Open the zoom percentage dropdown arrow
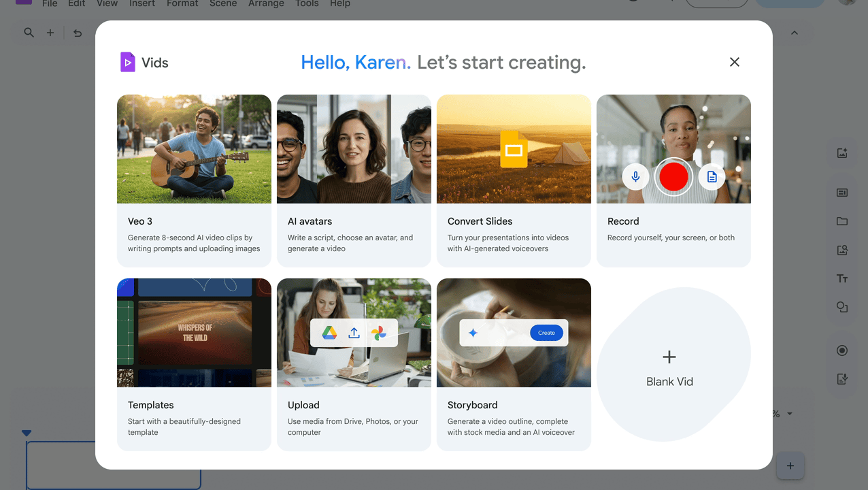Screen dimensions: 868x490 tap(790, 414)
